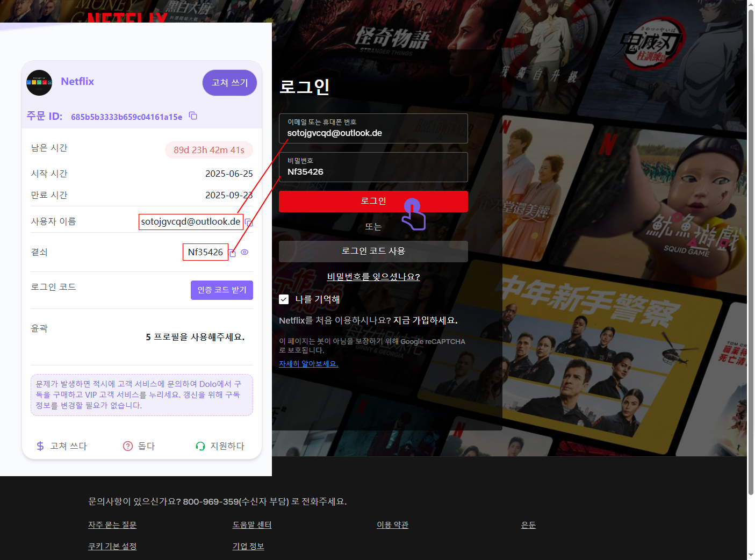Screen dimensions: 755x560
Task: Click the red '로그인' button
Action: click(x=373, y=201)
